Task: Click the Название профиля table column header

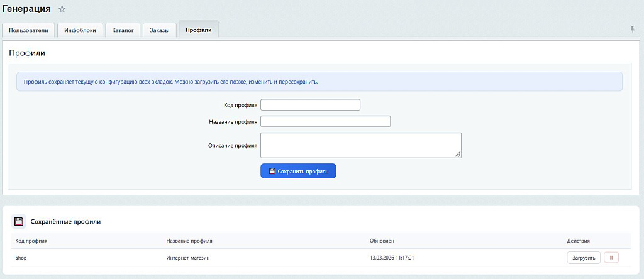Action: click(189, 241)
